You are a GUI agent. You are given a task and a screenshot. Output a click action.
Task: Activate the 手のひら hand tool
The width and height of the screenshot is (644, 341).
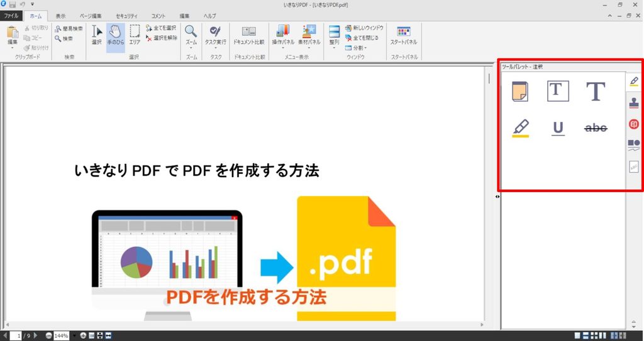(x=116, y=37)
